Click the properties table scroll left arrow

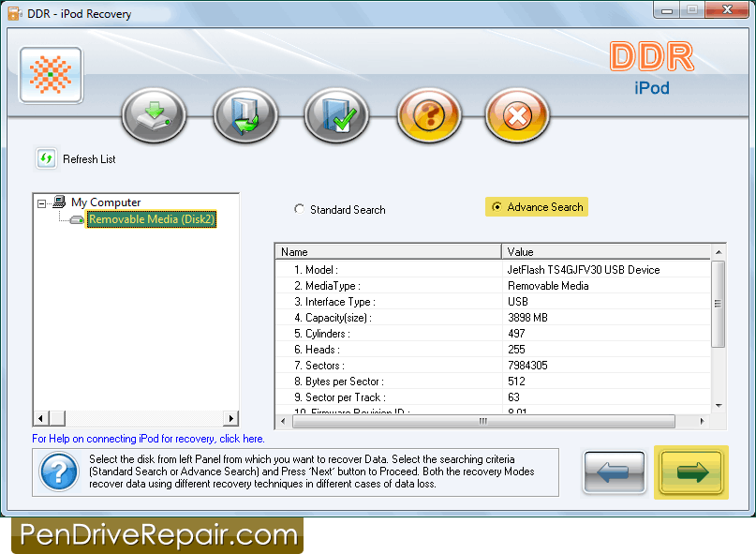point(283,421)
